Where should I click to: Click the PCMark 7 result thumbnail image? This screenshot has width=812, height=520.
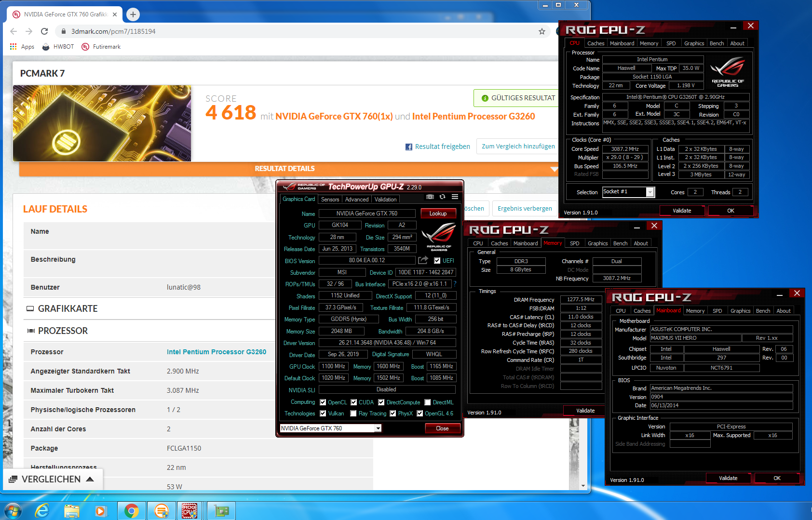[x=102, y=123]
